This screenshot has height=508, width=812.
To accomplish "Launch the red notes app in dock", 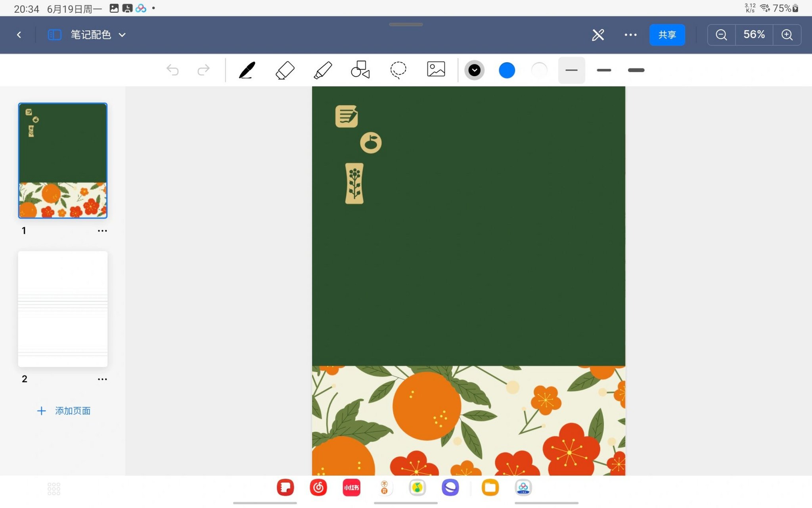I will 285,487.
